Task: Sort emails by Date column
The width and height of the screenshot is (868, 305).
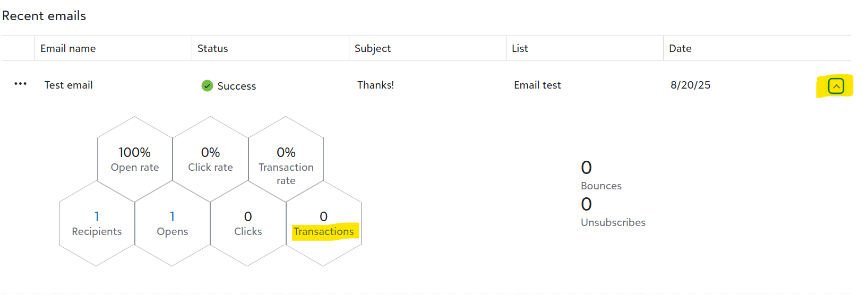Action: pos(680,48)
